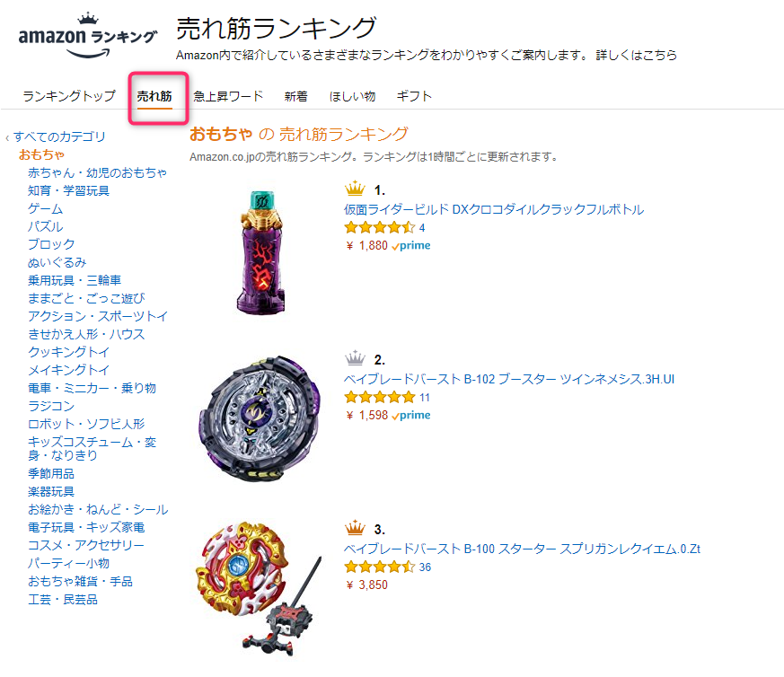
Task: Click the star rating of スプリガンレクイエム item
Action: pos(380,567)
